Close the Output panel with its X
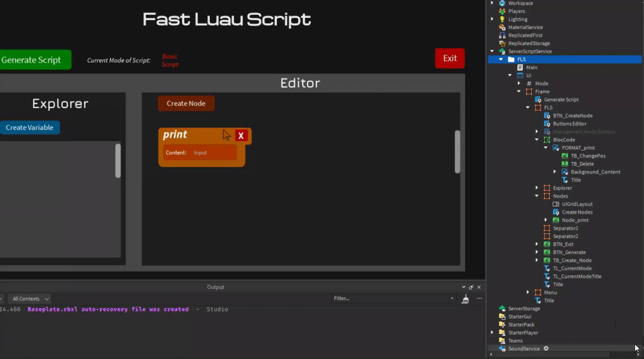This screenshot has width=644, height=359. point(479,287)
